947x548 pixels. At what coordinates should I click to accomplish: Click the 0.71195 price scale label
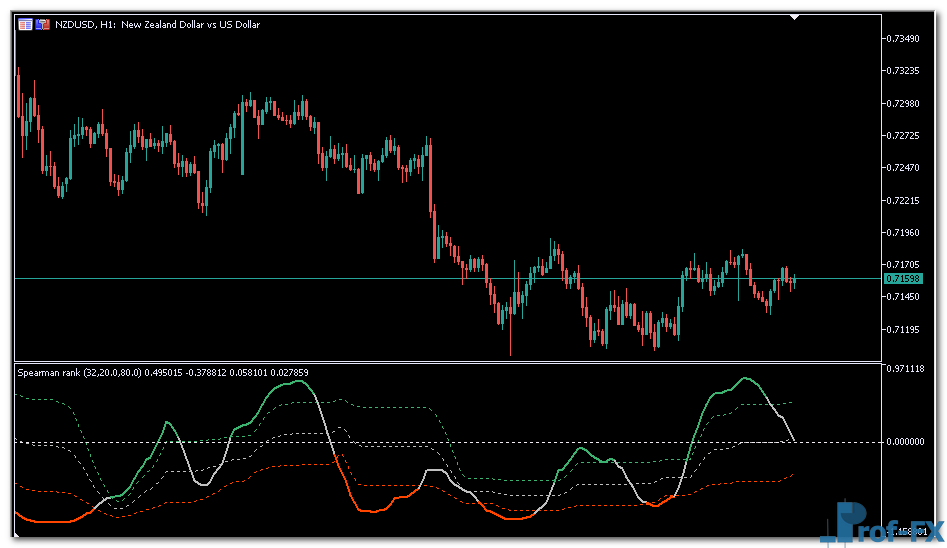[x=904, y=329]
